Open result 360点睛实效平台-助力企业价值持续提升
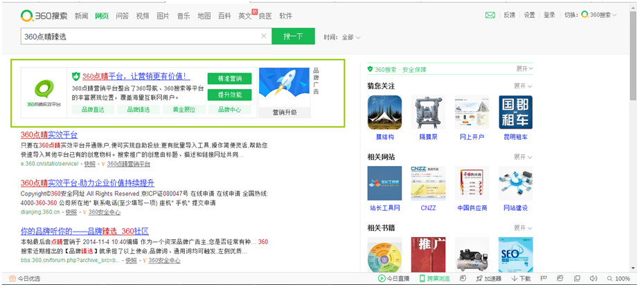644x289 pixels. coord(87,183)
